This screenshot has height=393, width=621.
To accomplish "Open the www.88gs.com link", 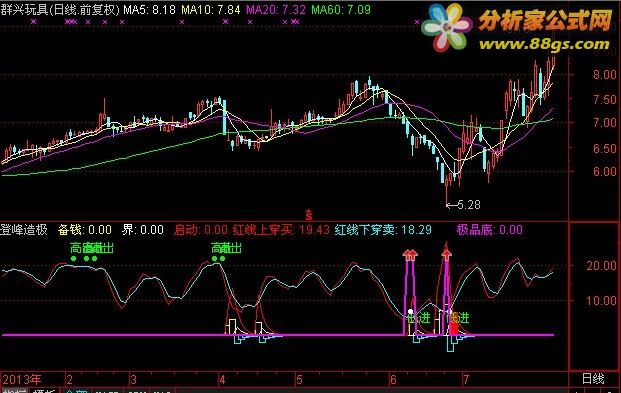I will 544,44.
